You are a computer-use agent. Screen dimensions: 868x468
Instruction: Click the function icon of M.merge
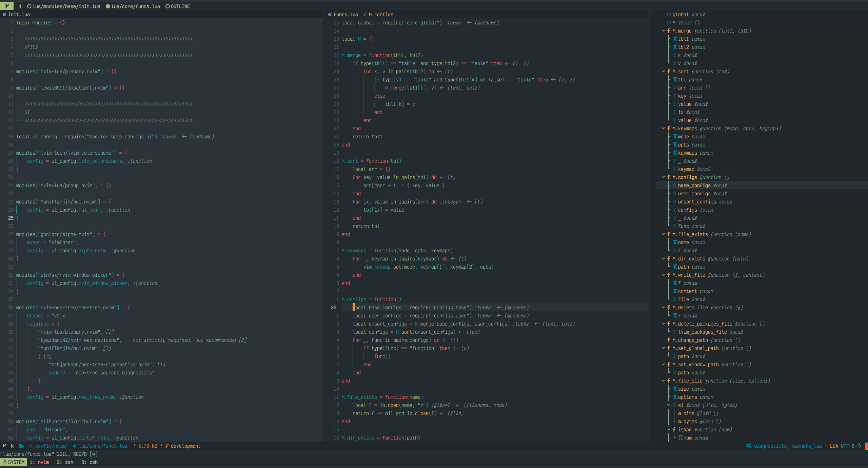click(x=669, y=31)
